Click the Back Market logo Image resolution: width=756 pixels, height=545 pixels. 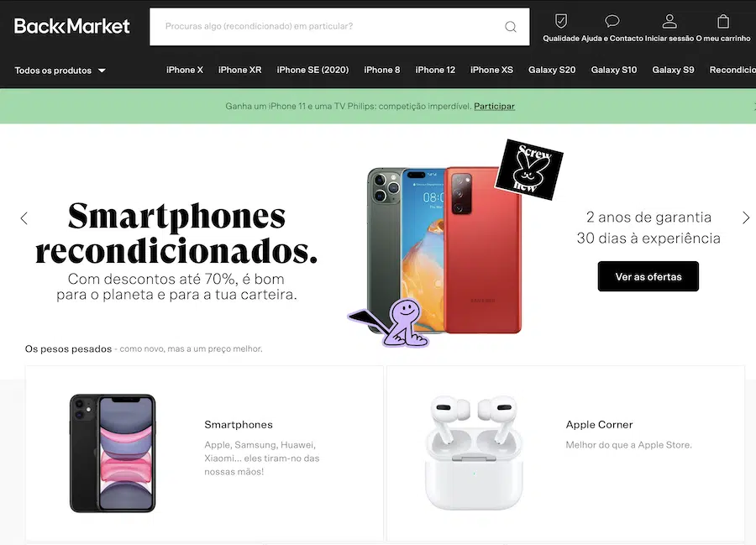(72, 26)
